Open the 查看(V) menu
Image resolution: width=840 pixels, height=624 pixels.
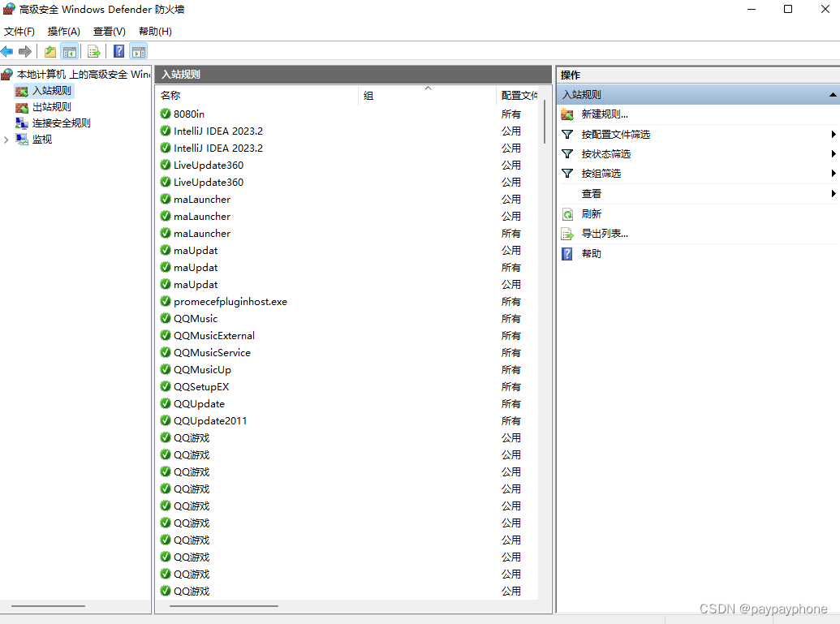click(110, 32)
